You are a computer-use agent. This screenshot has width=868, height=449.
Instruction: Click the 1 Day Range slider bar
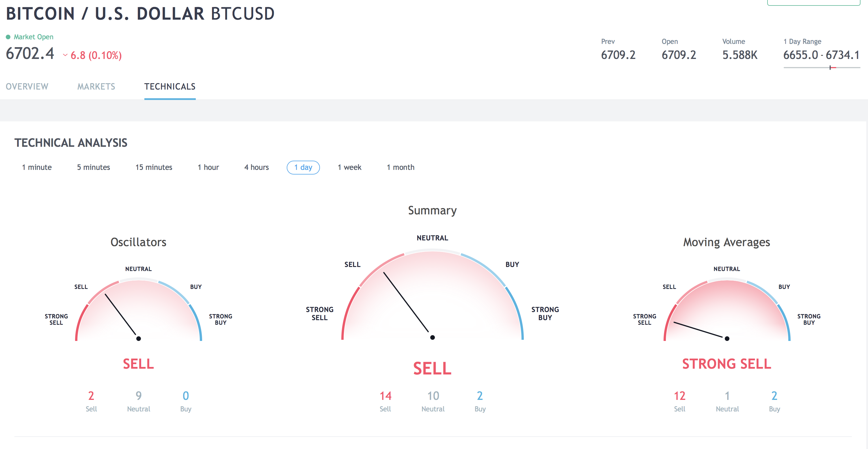pyautogui.click(x=822, y=67)
